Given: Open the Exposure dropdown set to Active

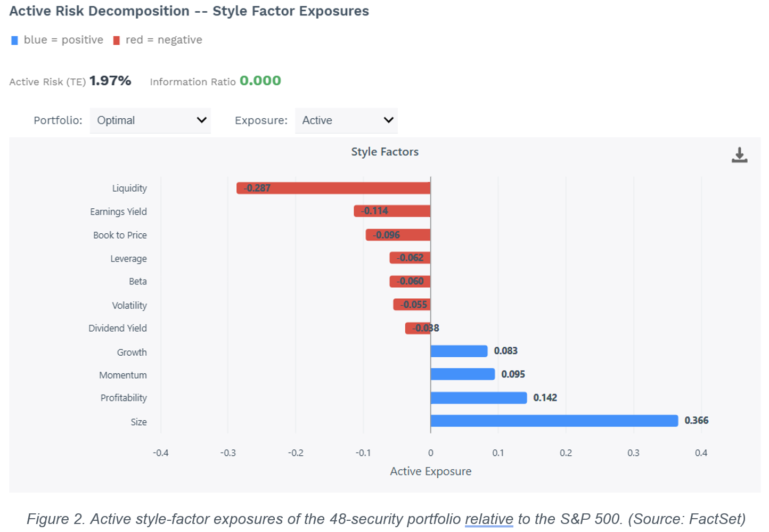Looking at the screenshot, I should click(346, 120).
